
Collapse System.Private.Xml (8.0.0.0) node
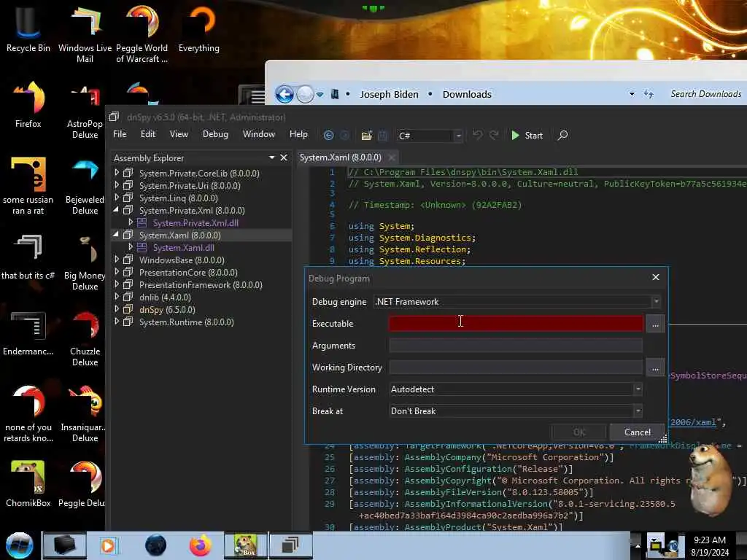pyautogui.click(x=116, y=209)
